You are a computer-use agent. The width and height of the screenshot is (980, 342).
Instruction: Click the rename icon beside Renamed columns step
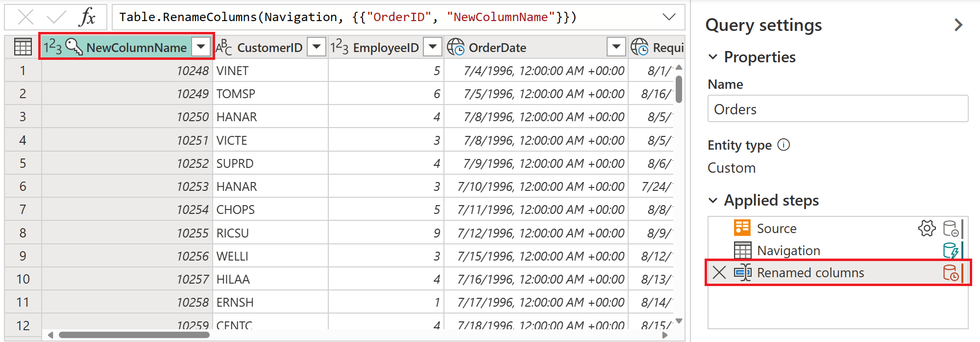(742, 272)
